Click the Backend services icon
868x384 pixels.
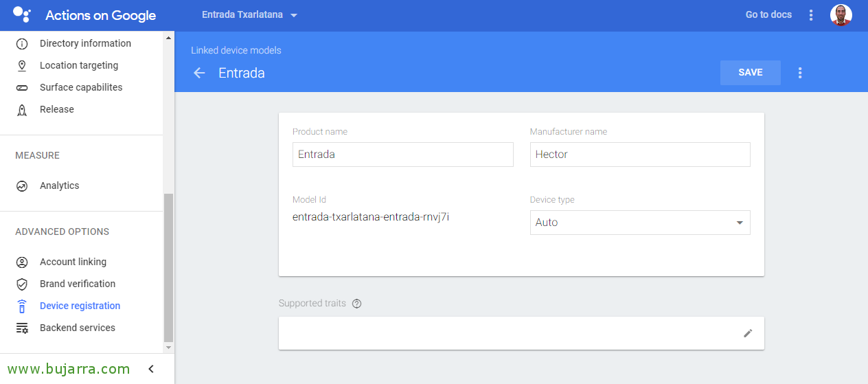[x=22, y=328]
